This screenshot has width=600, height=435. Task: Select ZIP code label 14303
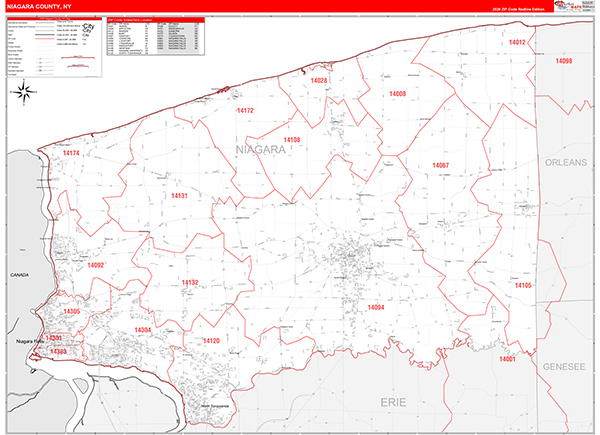(x=58, y=351)
